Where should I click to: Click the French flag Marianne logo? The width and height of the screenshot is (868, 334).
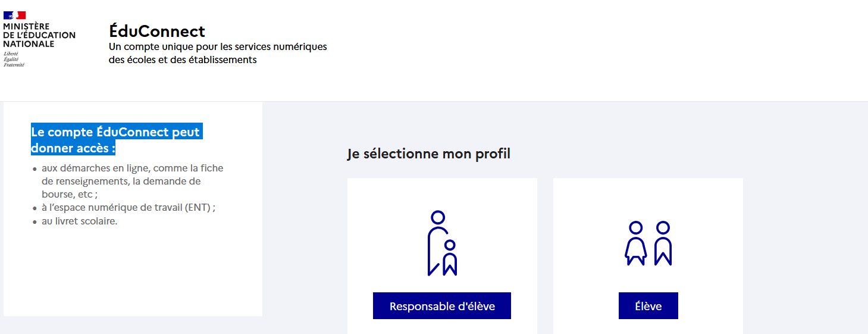(x=14, y=15)
